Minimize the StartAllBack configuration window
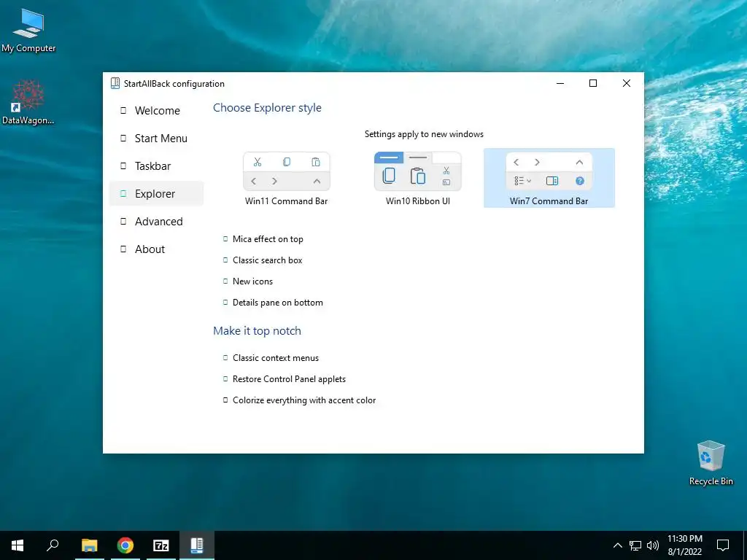Image resolution: width=747 pixels, height=560 pixels. (x=560, y=83)
